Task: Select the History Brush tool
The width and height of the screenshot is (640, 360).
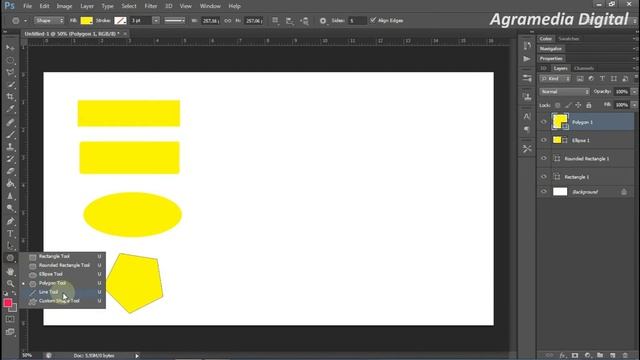Action: (10, 159)
